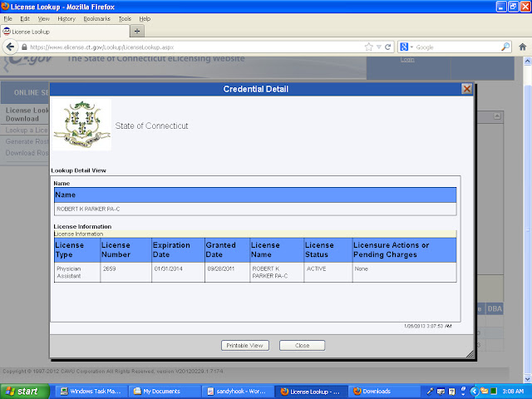Click the License Name column header
This screenshot has height=399, width=532.
tap(277, 249)
